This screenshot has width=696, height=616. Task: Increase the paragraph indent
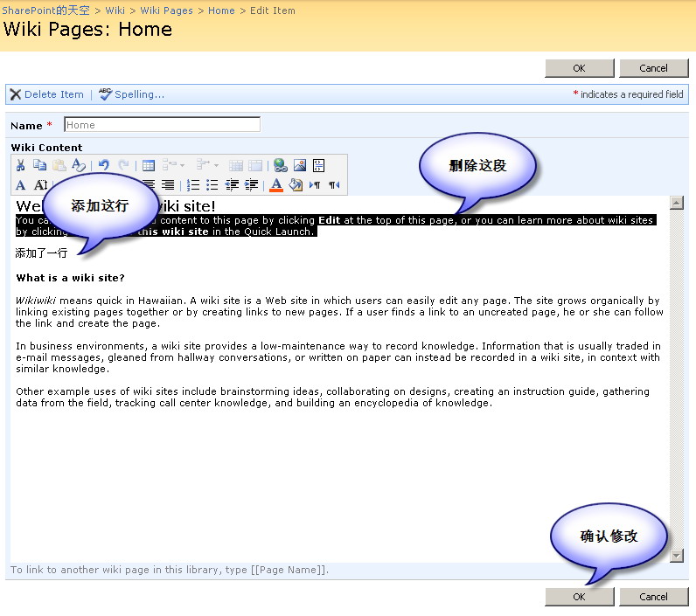(x=251, y=185)
